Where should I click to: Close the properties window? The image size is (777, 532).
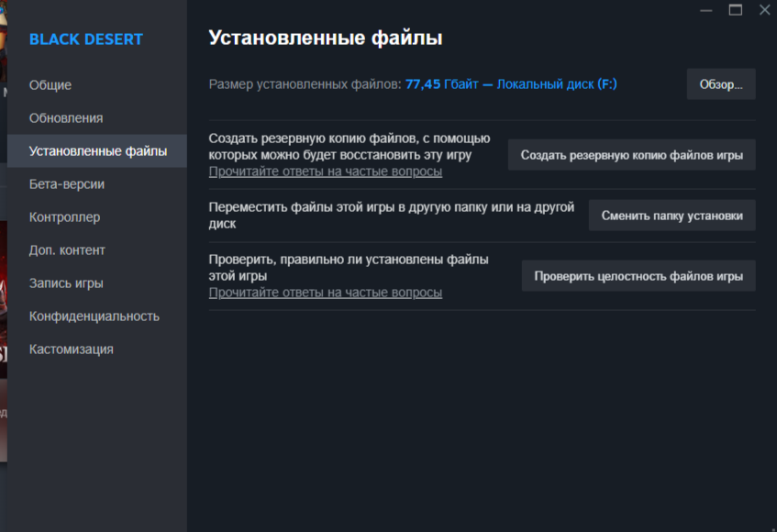coord(764,10)
